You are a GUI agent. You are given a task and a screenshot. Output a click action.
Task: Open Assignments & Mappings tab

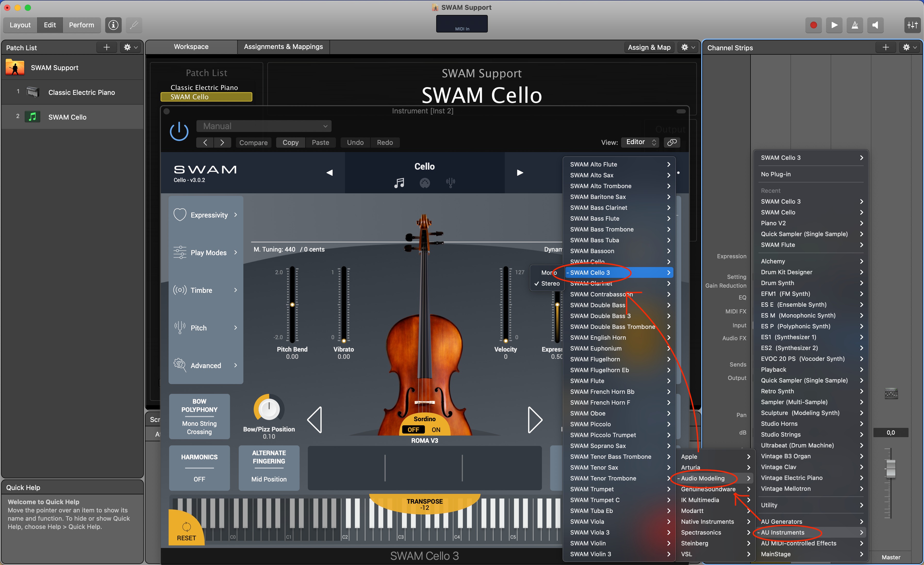(283, 47)
